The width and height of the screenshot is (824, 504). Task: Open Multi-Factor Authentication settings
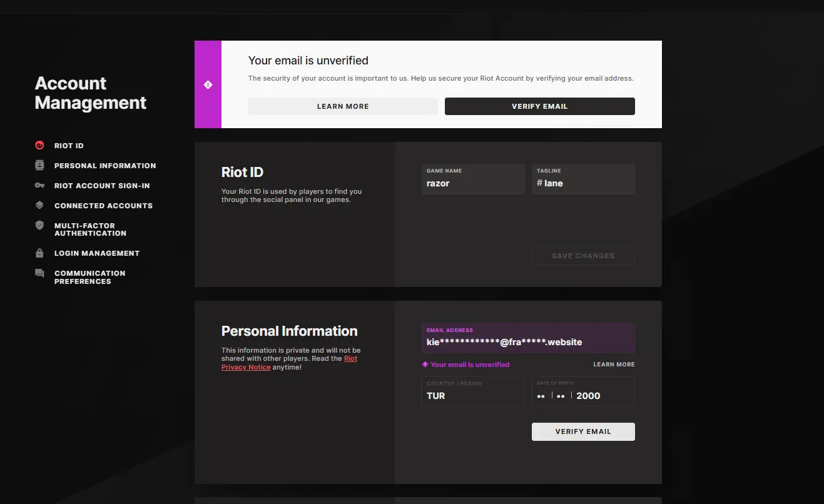[90, 229]
